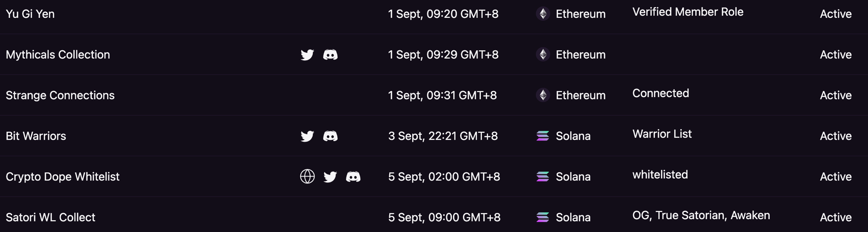Open the Satori WL Collect entry
868x232 pixels.
50,217
